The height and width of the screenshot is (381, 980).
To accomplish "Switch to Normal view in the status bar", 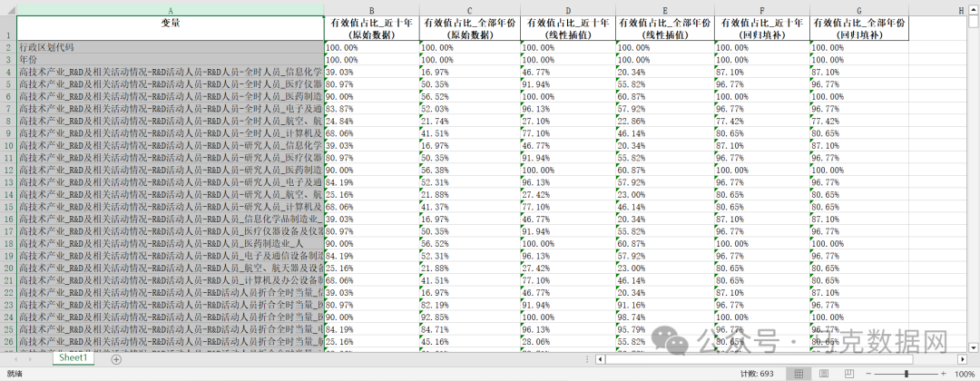I will (799, 374).
